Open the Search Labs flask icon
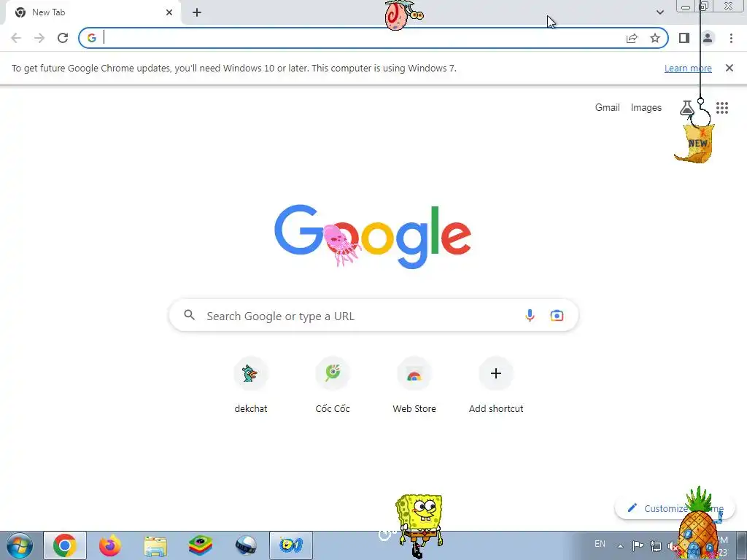Image resolution: width=747 pixels, height=560 pixels. click(x=686, y=108)
